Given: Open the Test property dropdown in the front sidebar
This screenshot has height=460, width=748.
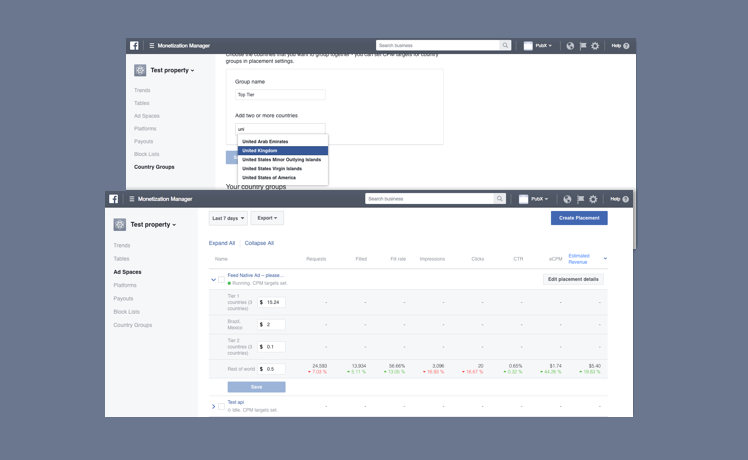Looking at the screenshot, I should pyautogui.click(x=153, y=224).
